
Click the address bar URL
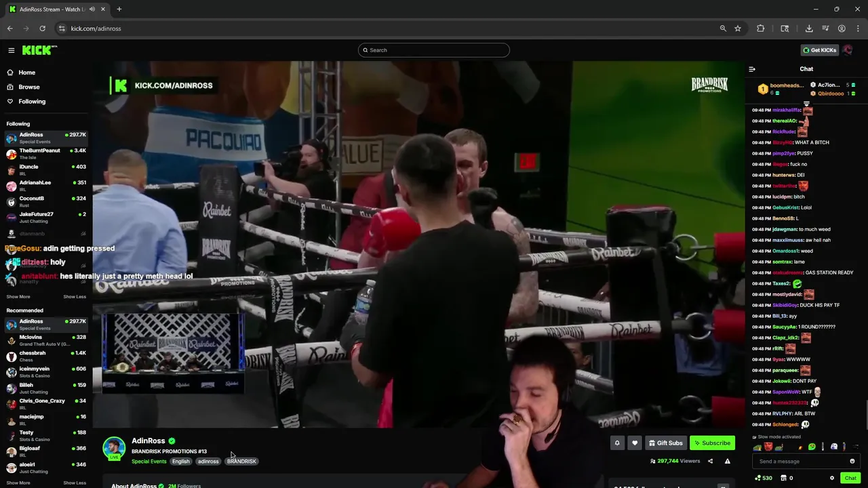pos(96,28)
